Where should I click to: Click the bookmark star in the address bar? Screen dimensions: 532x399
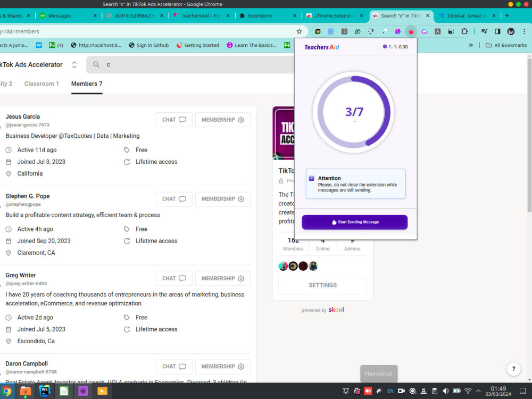click(299, 32)
